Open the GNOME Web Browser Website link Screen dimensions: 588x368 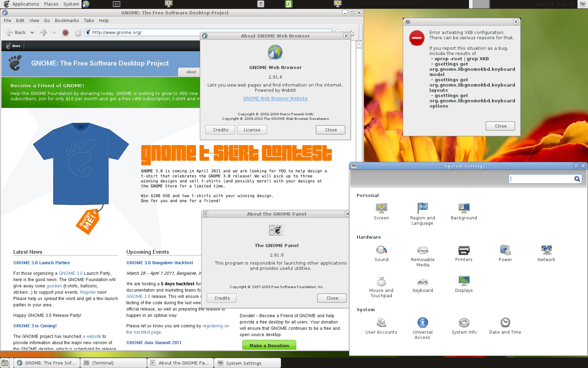coord(275,98)
